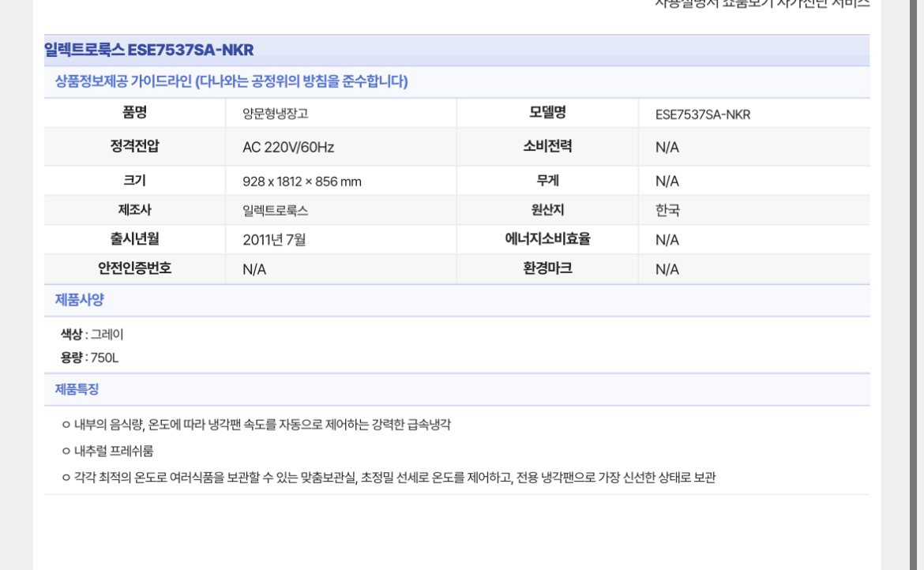Open the 서비스 link

click(x=849, y=4)
